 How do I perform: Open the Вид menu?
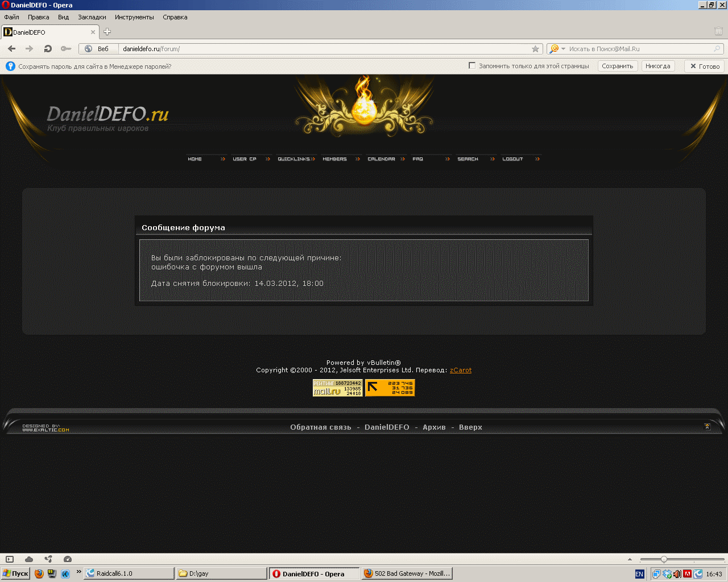click(64, 17)
